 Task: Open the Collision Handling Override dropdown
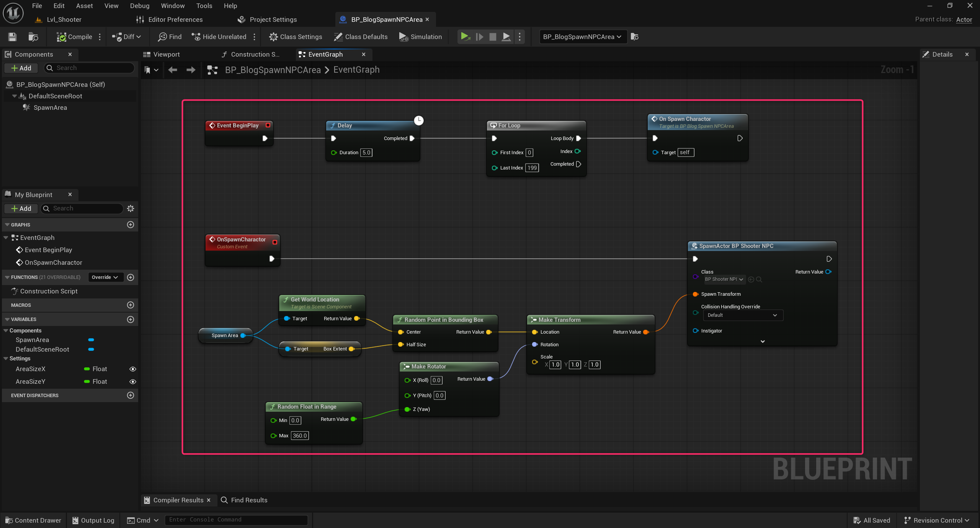point(743,315)
